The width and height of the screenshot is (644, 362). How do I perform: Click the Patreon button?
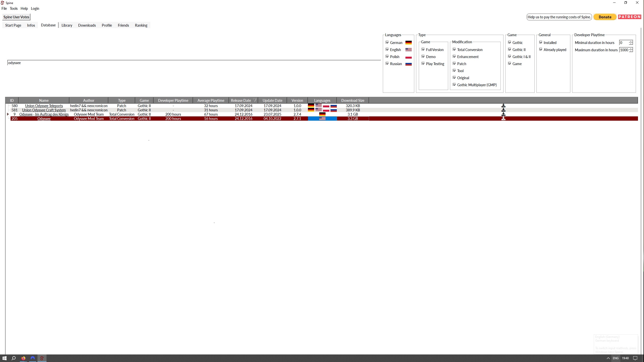tap(629, 17)
